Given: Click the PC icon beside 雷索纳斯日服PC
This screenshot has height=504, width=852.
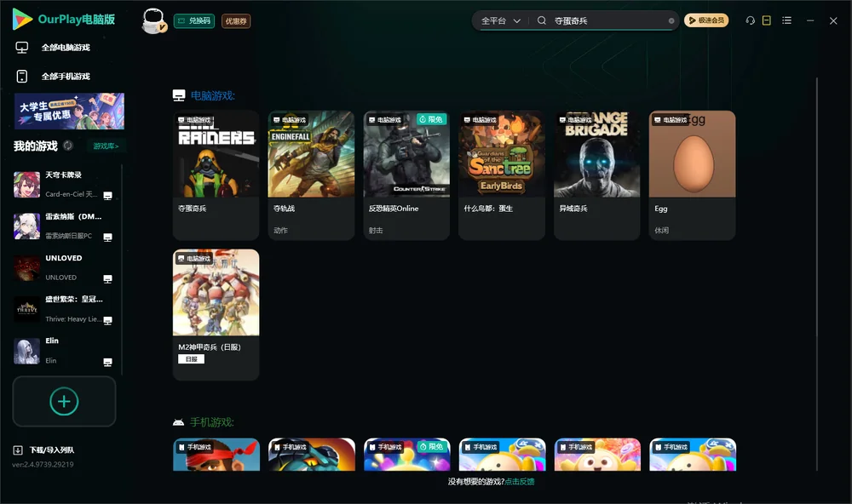Looking at the screenshot, I should pos(107,238).
